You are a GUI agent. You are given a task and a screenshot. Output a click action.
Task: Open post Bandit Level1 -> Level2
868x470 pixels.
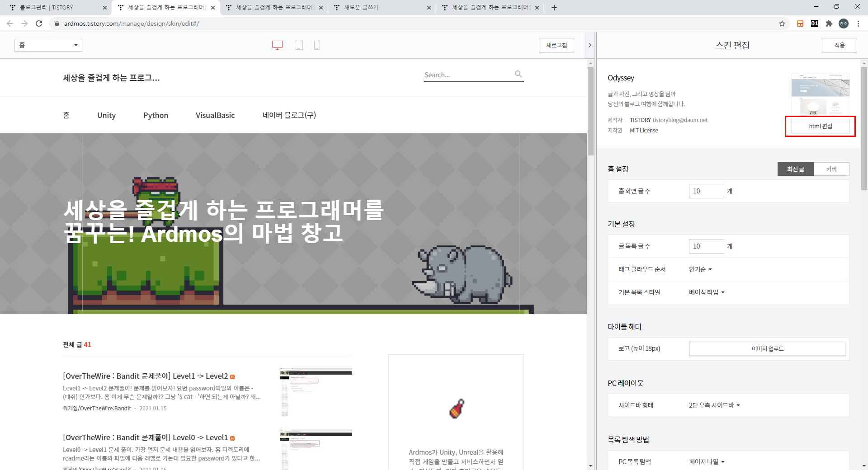click(146, 376)
